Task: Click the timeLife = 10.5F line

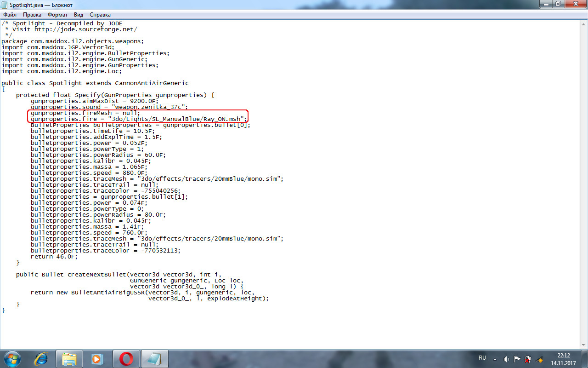Action: click(x=92, y=131)
